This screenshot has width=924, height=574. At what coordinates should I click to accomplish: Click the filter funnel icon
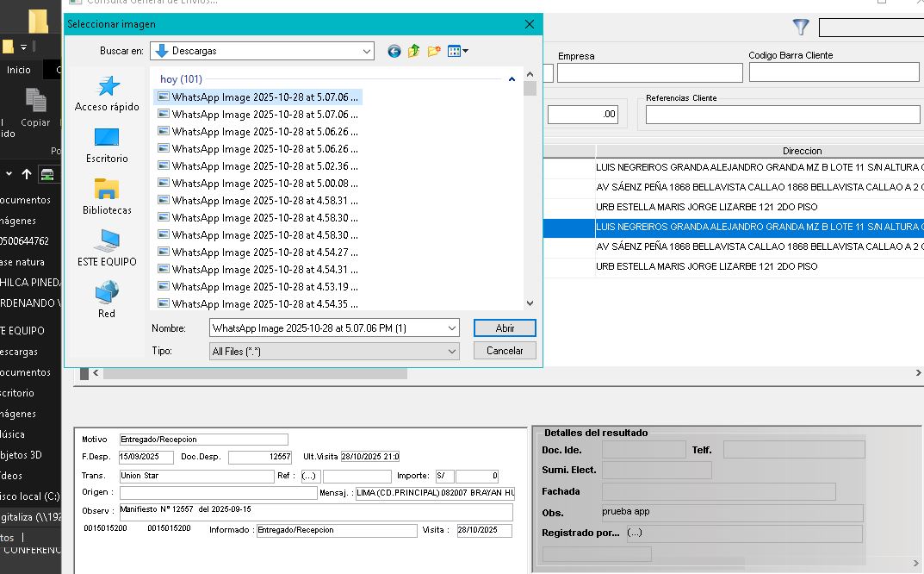pyautogui.click(x=801, y=28)
